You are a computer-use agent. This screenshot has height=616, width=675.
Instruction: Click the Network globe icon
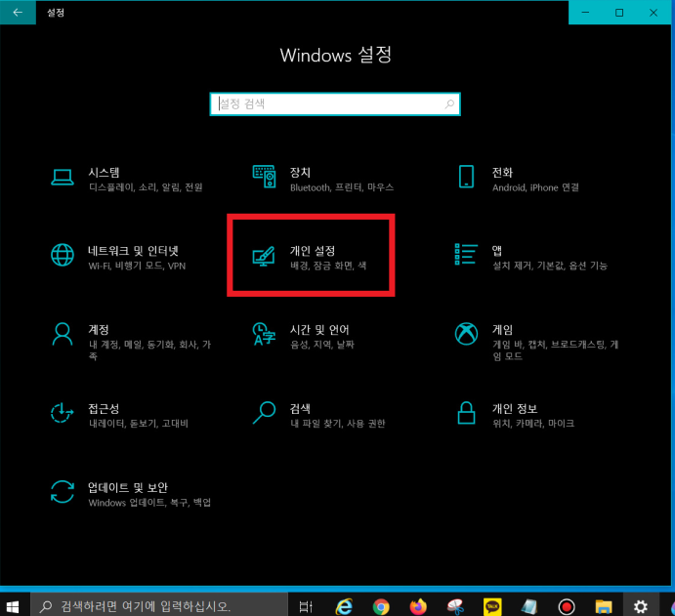tap(63, 255)
